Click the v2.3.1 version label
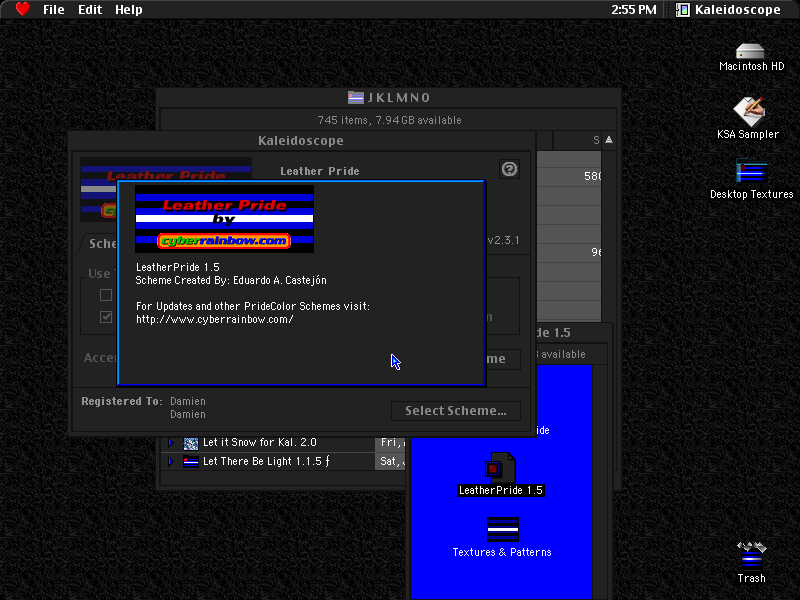800x600 pixels. click(503, 240)
